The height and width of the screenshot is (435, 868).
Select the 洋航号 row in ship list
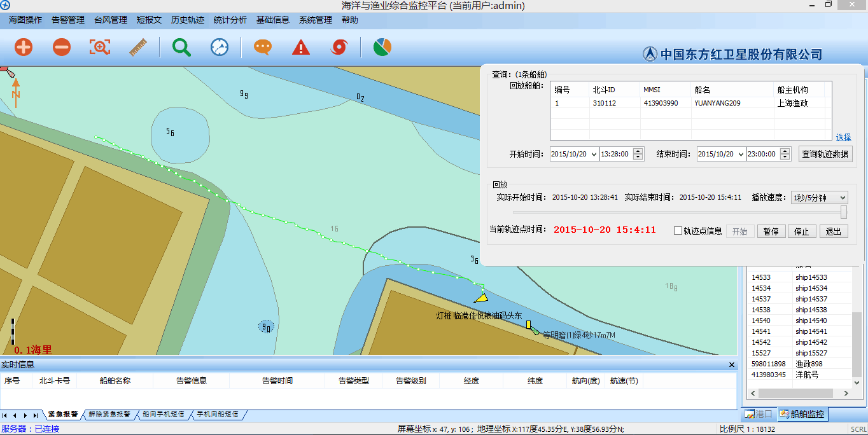coord(801,375)
